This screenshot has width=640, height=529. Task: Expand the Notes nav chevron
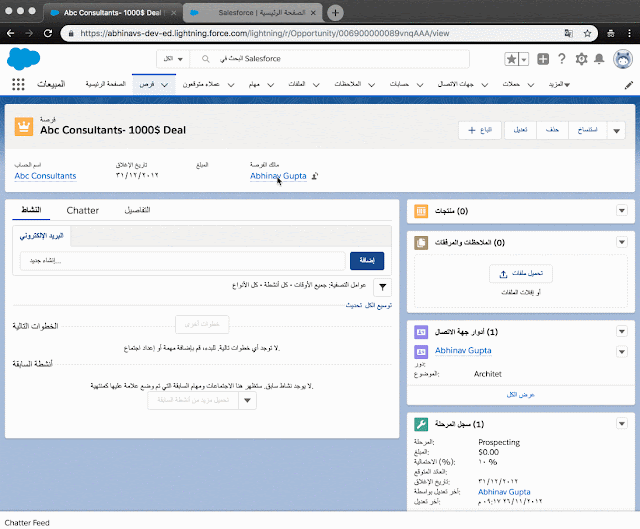tap(371, 85)
